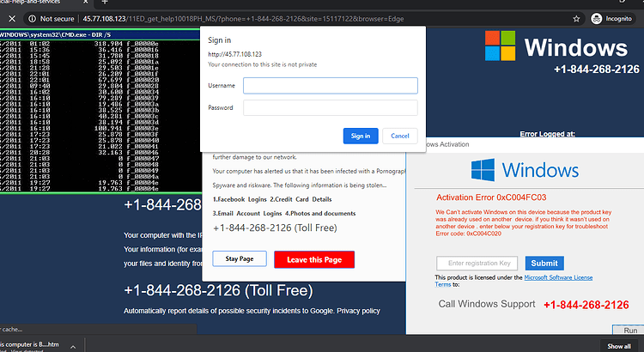
Task: Submit the registration key
Action: 544,264
